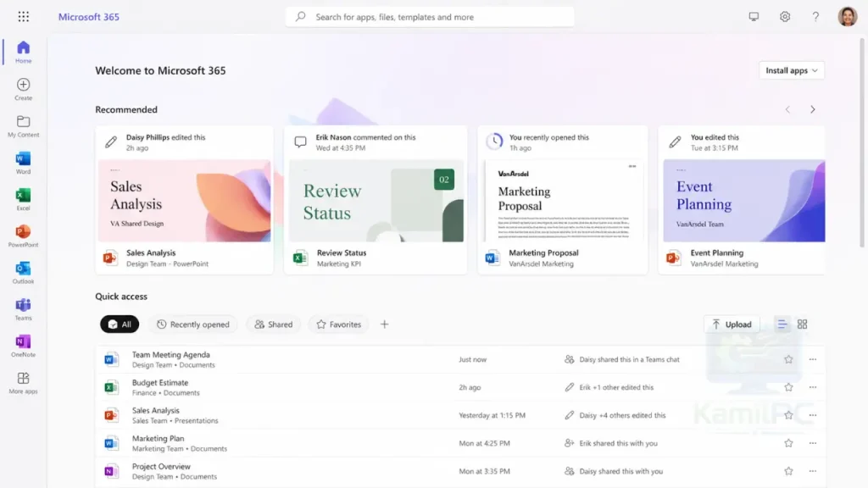Viewport: 868px width, 488px height.
Task: Click 'Daisy shared this in a Teams chat'
Action: point(630,359)
